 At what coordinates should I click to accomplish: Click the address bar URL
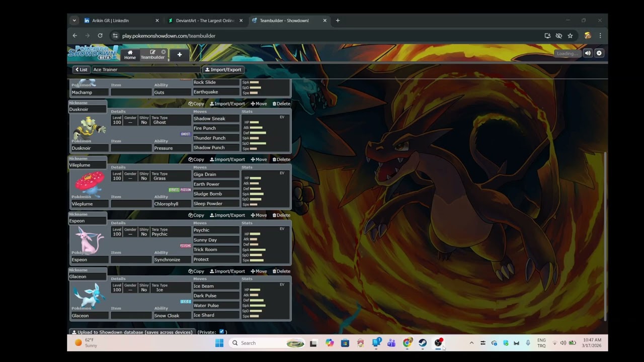click(x=169, y=36)
